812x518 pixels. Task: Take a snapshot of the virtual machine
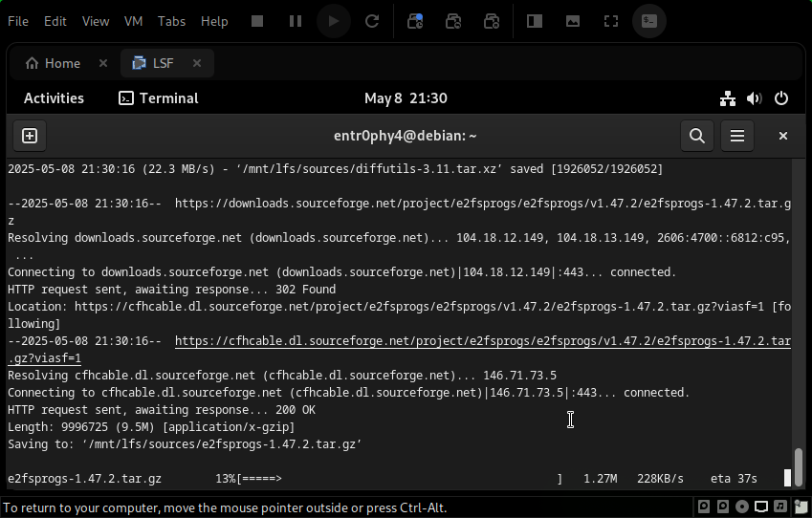(415, 20)
